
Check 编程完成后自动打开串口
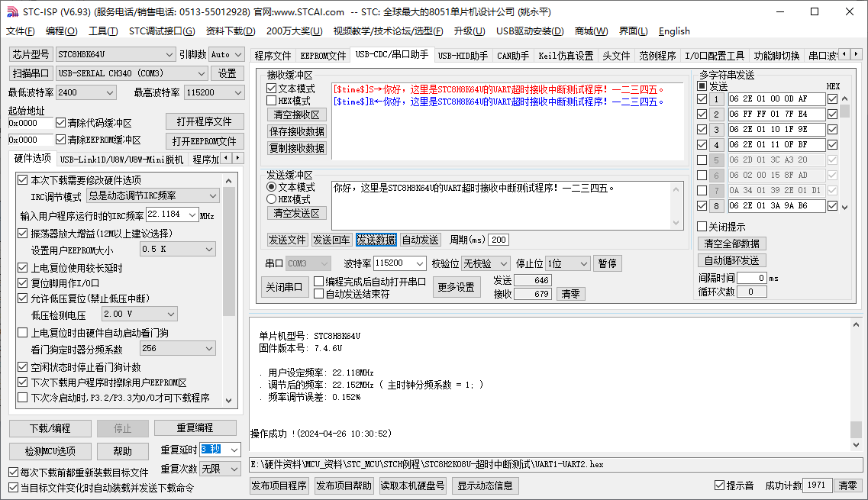[319, 281]
